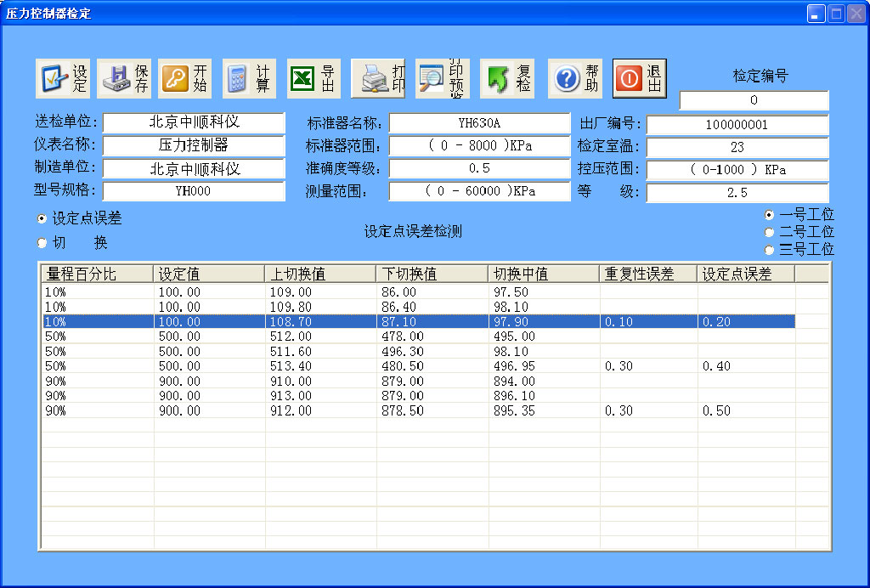Click the 重复性误差 column header
The height and width of the screenshot is (588, 870).
click(x=648, y=274)
